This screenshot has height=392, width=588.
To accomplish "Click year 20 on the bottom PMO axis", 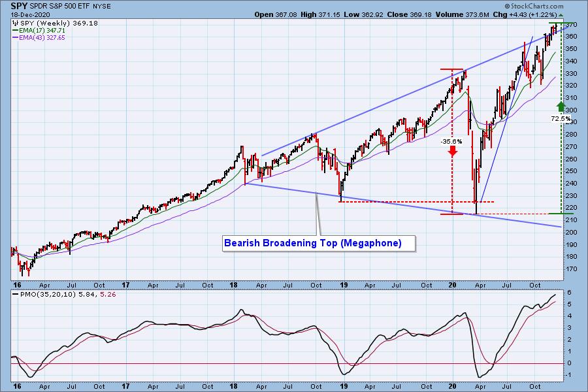I will coord(453,386).
